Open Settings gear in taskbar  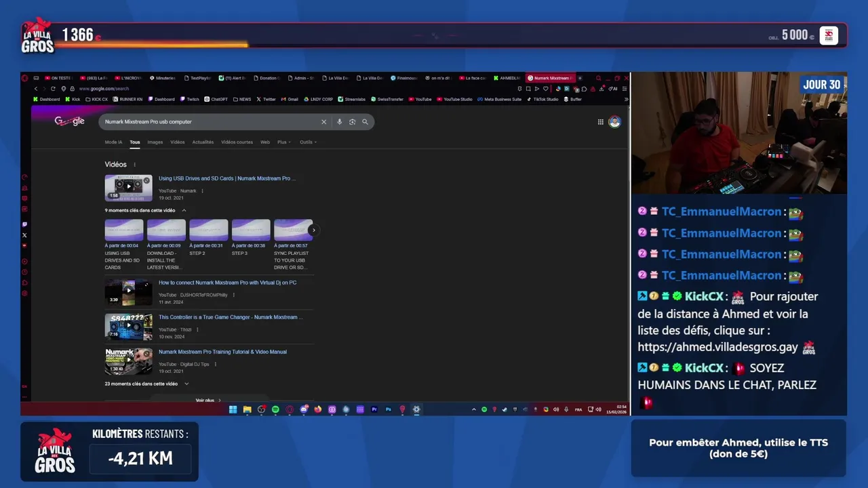click(416, 409)
